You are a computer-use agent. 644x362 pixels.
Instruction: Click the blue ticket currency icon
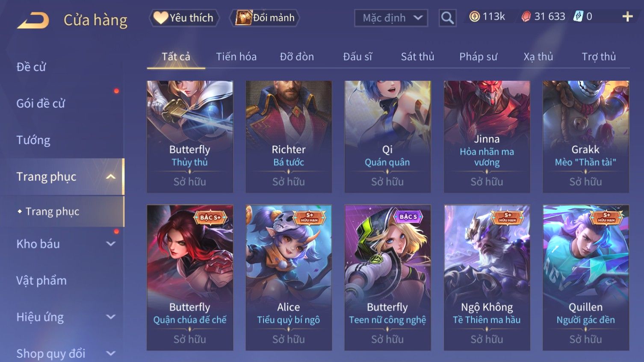578,17
